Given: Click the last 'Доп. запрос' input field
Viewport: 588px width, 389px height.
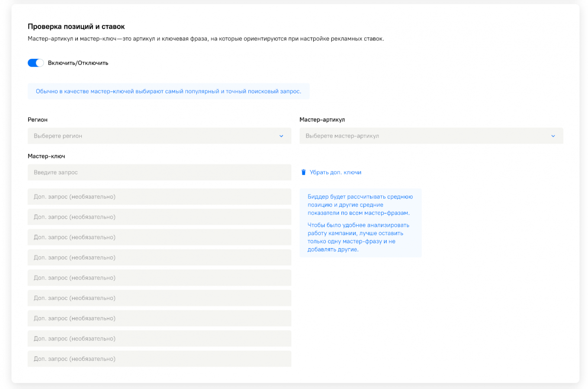Looking at the screenshot, I should coord(159,359).
